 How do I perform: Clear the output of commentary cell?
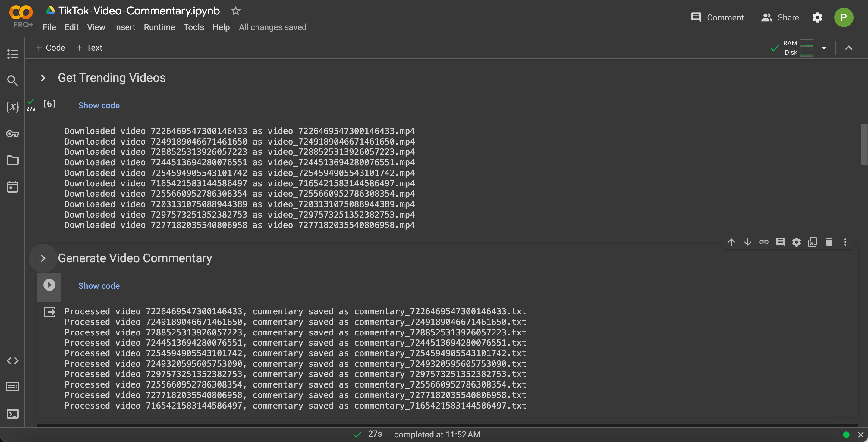pos(49,312)
